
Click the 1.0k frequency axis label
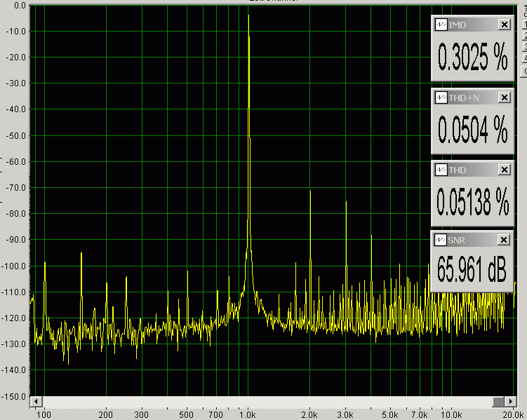[x=248, y=414]
